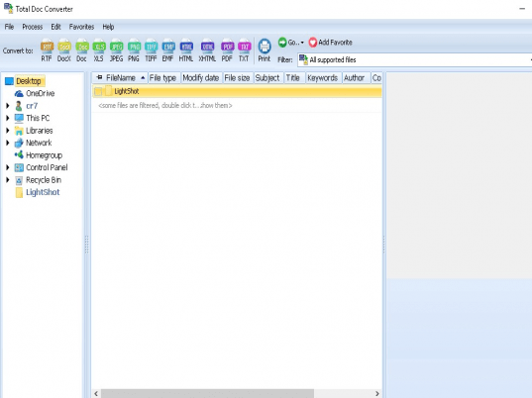Pick the JPEG output format

[116, 50]
